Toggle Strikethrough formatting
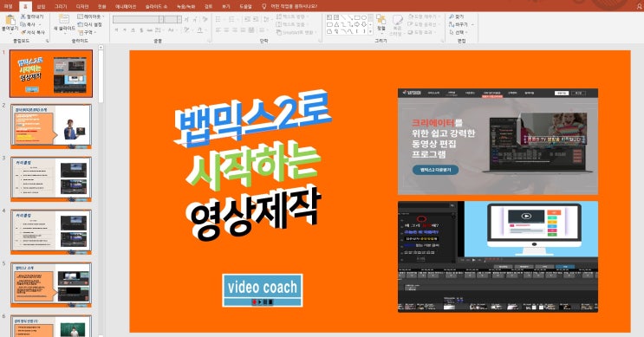This screenshot has height=337, width=644. 149,30
